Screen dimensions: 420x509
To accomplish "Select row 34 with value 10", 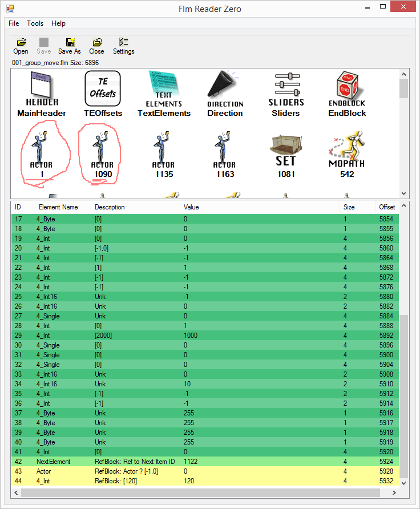I will (x=205, y=383).
